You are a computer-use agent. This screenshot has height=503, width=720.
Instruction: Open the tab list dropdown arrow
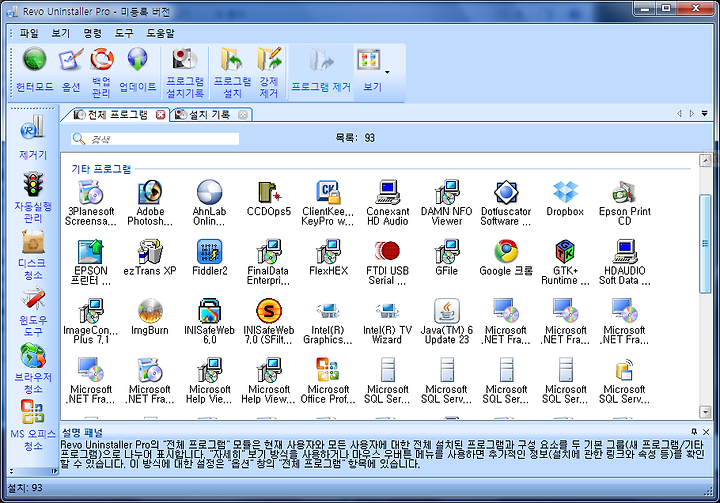[704, 113]
